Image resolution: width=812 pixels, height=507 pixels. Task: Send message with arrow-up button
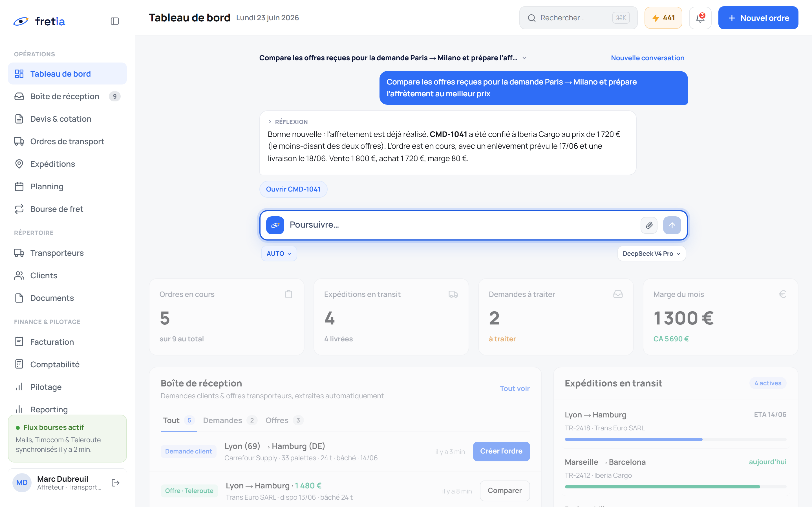(x=672, y=225)
